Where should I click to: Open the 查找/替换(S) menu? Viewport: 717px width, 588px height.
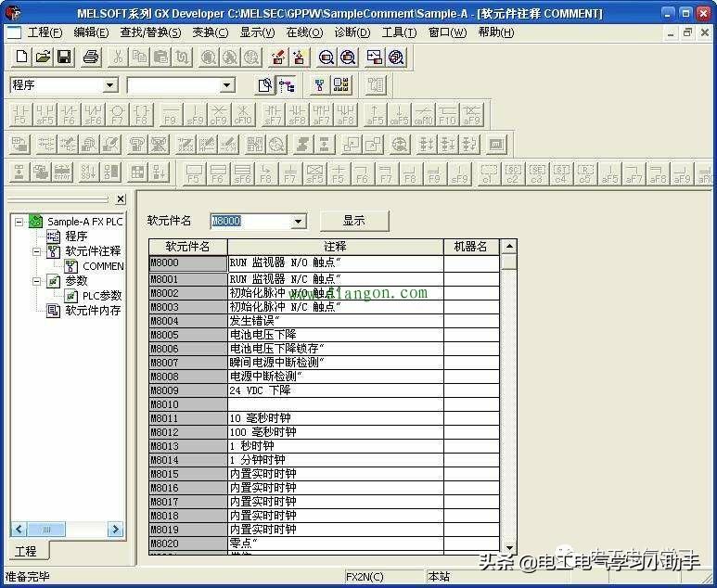pos(150,32)
